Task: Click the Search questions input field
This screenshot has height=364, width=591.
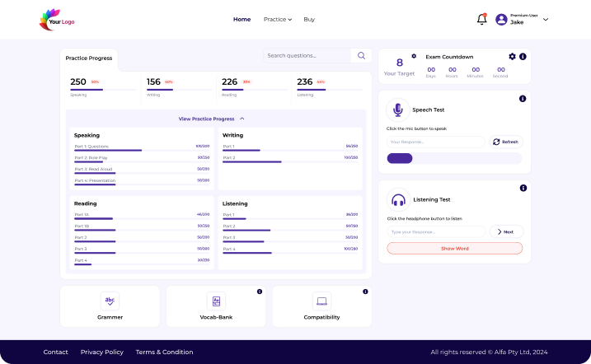Action: 307,56
